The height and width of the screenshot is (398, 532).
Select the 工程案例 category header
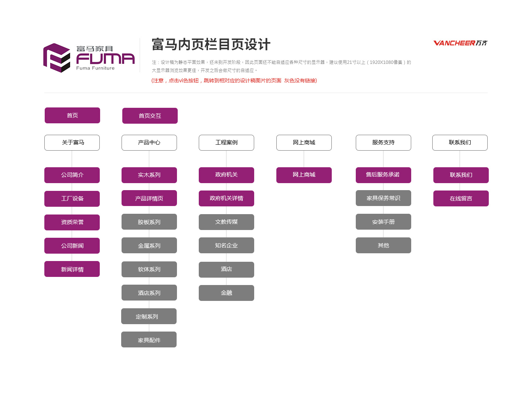(226, 143)
